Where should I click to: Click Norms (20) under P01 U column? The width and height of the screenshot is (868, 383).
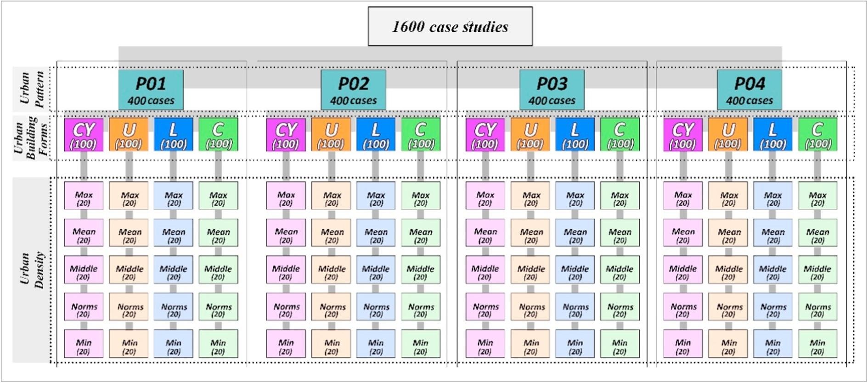129,307
